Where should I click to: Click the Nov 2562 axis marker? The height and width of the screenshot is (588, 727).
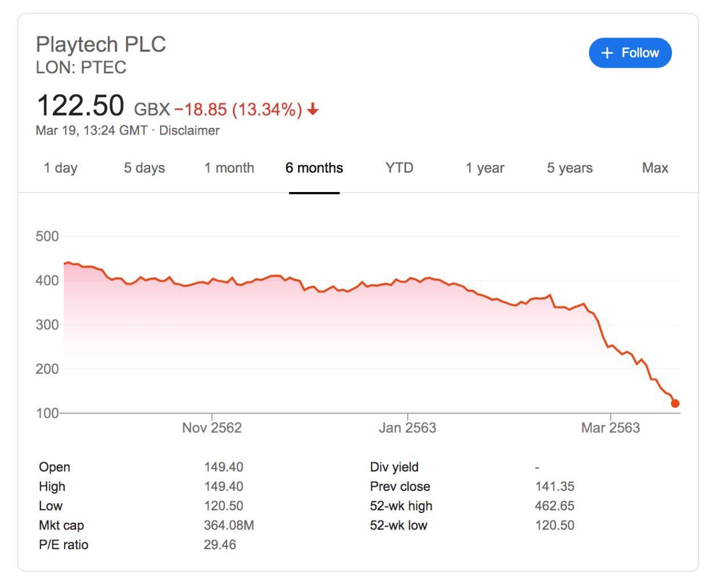coord(212,428)
